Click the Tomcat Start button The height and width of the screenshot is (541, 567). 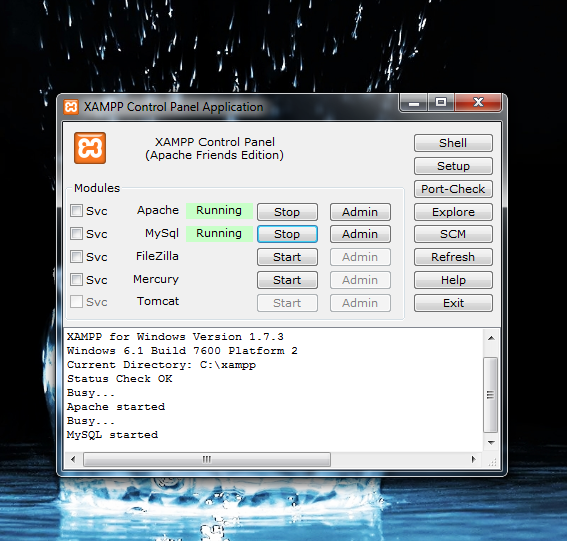coord(287,303)
